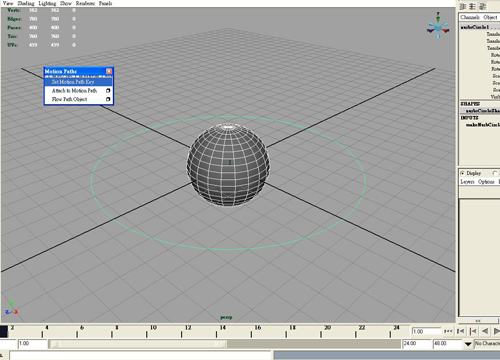Open the Show menu in the viewport panel
The image size is (500, 360).
(66, 3)
